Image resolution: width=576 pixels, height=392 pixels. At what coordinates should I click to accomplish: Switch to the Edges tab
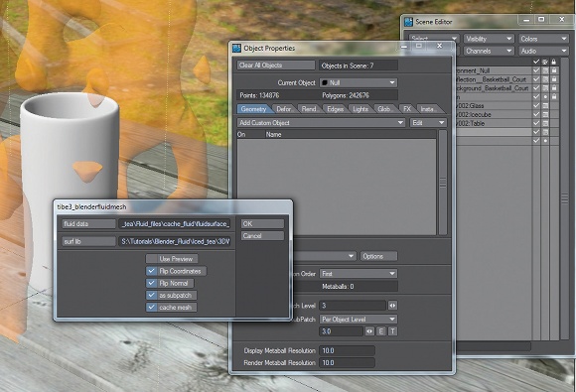335,109
